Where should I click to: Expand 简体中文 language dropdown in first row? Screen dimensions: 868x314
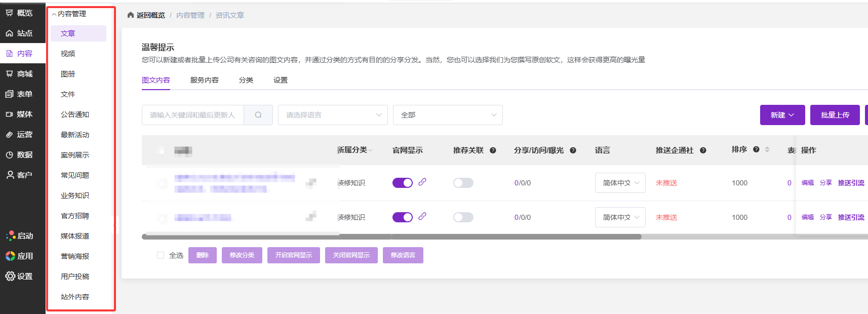(620, 183)
